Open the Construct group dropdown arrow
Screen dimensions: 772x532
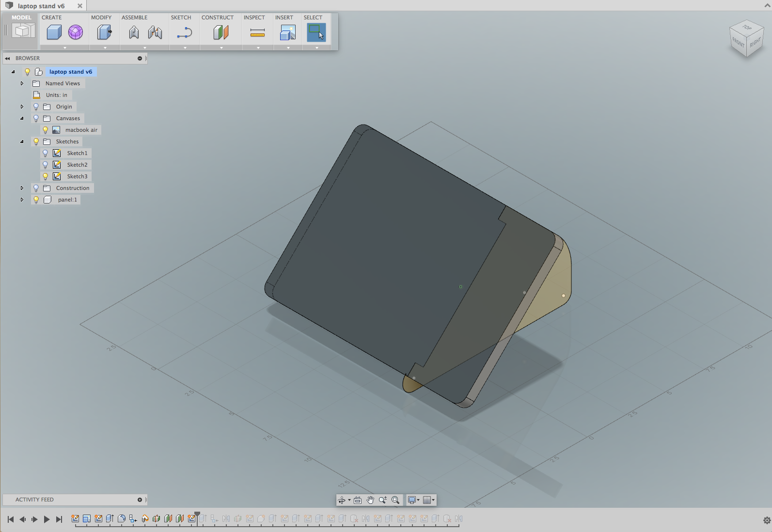click(221, 48)
